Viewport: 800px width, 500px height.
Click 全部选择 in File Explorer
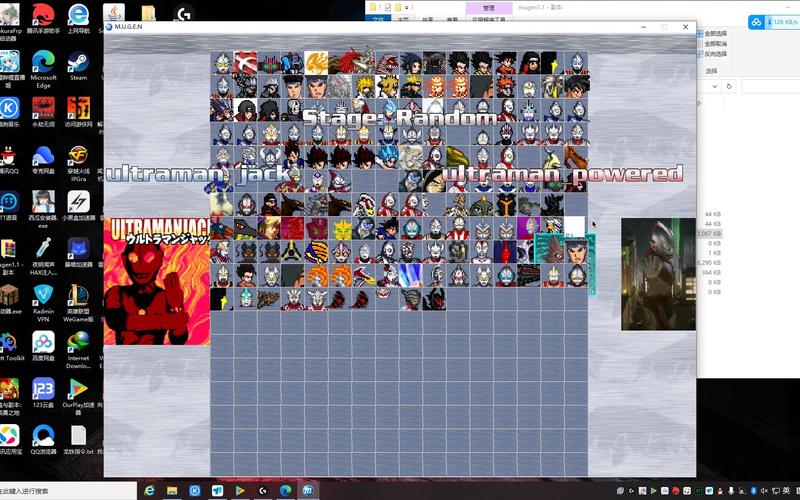click(x=711, y=34)
